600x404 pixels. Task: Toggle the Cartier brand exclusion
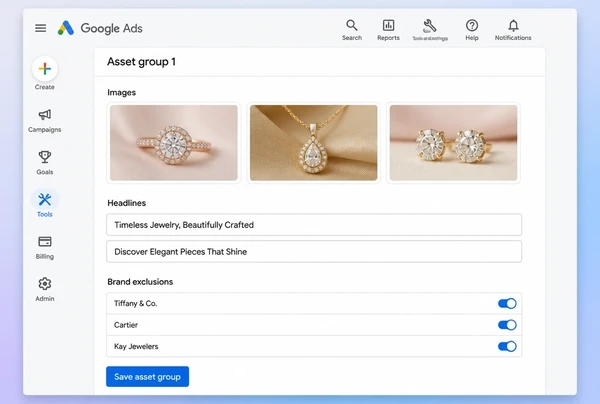coord(507,325)
